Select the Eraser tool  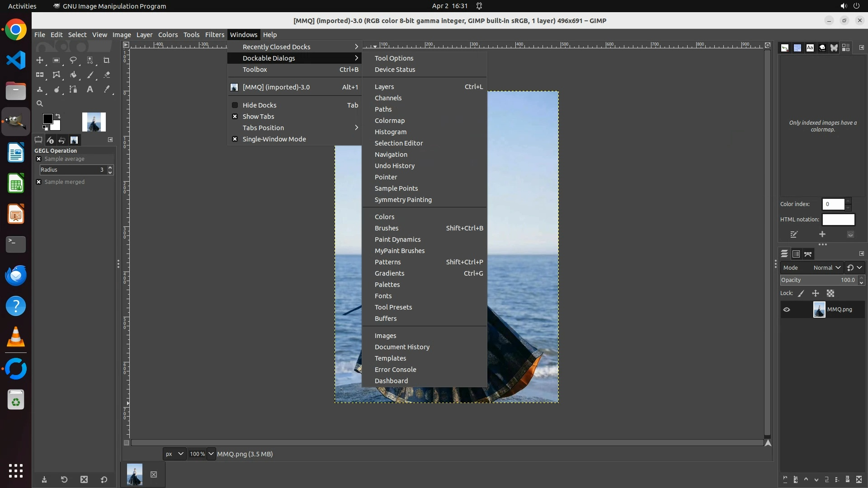tap(107, 75)
